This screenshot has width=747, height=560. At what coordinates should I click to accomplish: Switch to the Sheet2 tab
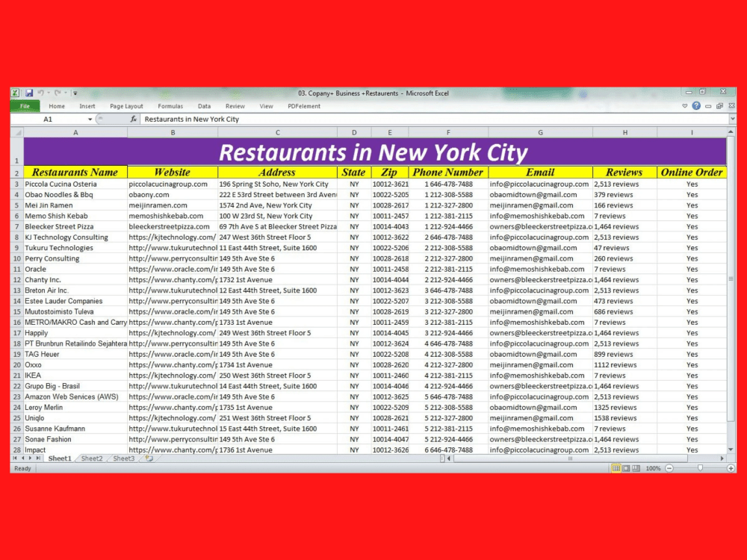click(x=91, y=458)
